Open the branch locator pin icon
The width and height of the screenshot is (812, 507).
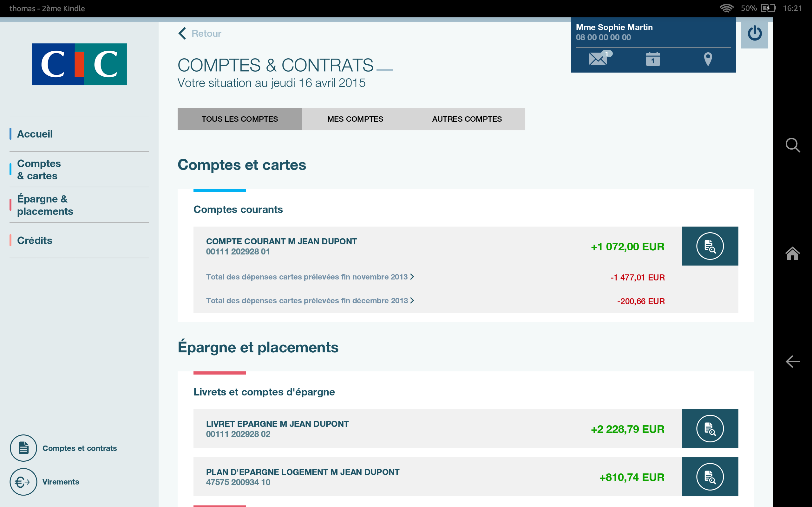(x=707, y=59)
